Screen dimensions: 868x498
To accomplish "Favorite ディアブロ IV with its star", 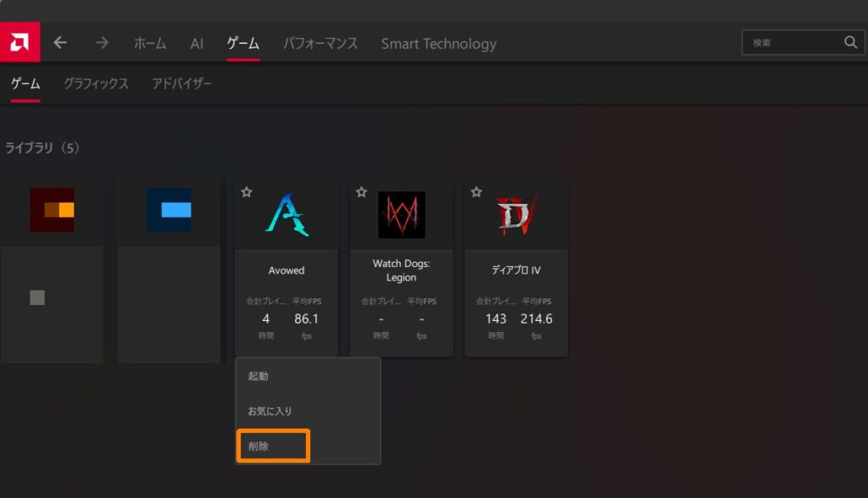I will (476, 192).
